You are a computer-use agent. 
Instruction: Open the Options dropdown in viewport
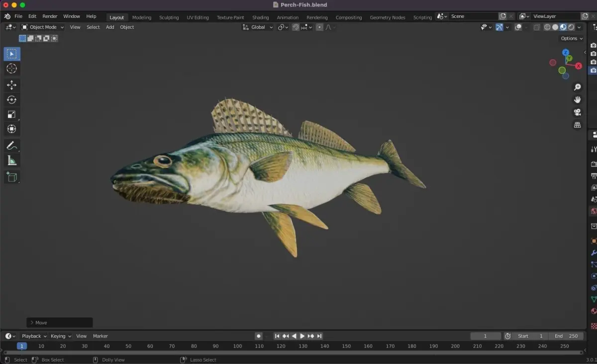pyautogui.click(x=572, y=38)
